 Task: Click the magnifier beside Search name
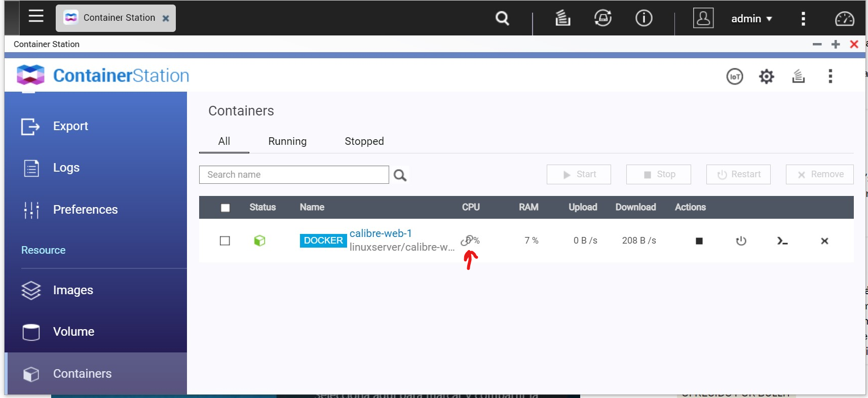coord(400,175)
